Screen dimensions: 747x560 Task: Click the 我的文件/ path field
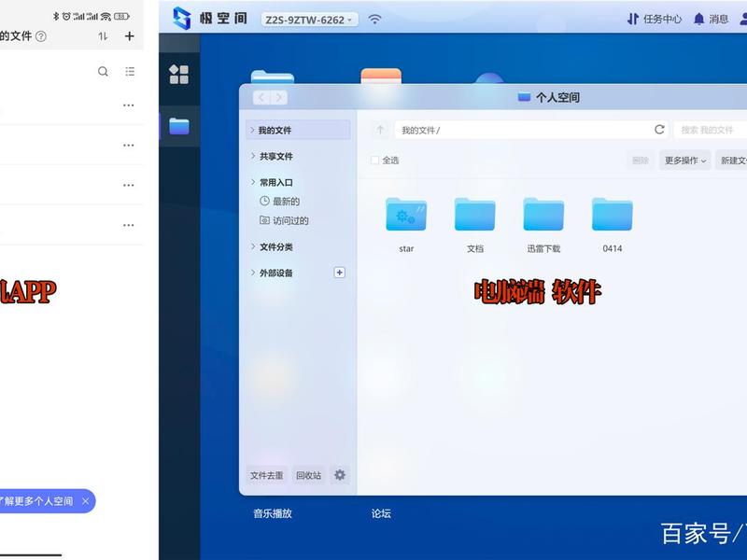(531, 130)
